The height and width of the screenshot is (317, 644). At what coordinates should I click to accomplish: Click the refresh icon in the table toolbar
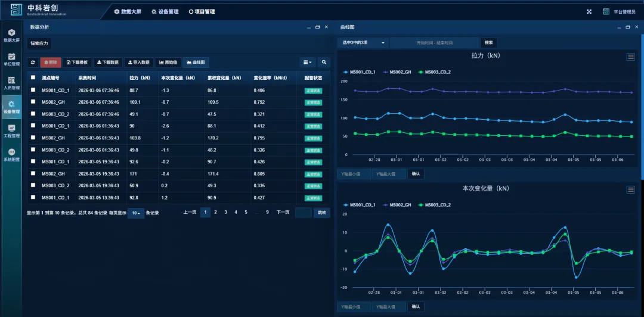[x=33, y=62]
